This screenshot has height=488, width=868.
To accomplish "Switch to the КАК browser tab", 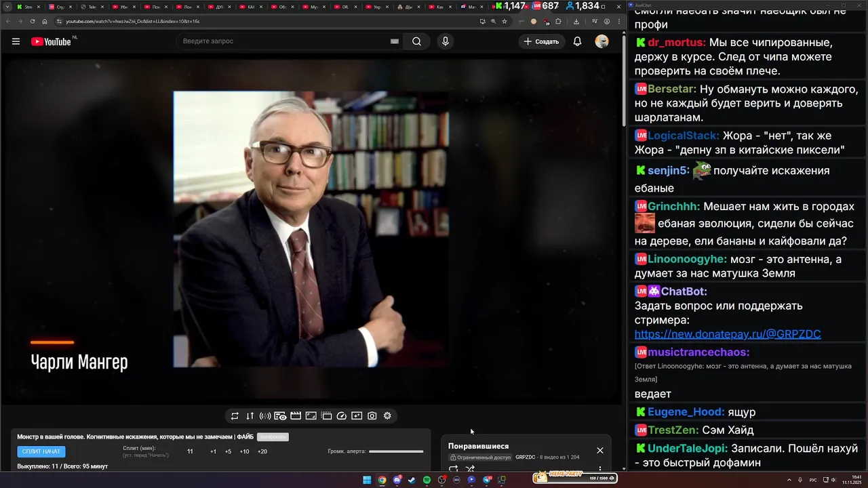I will (251, 7).
